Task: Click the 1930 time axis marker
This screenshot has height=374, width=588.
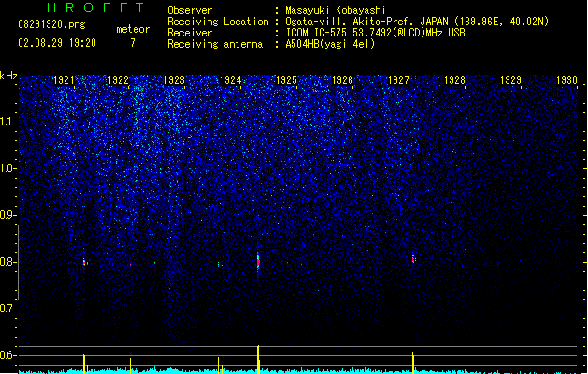Action: pos(566,80)
